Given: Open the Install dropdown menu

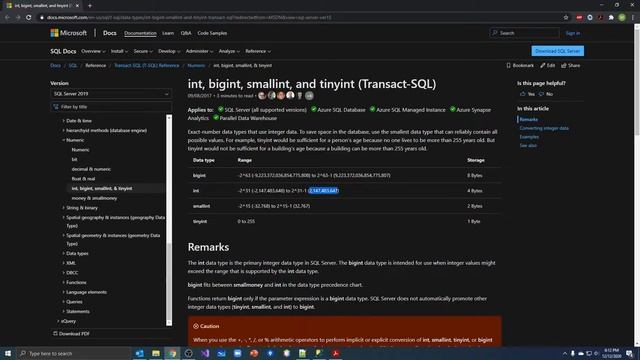Looking at the screenshot, I should coord(119,51).
